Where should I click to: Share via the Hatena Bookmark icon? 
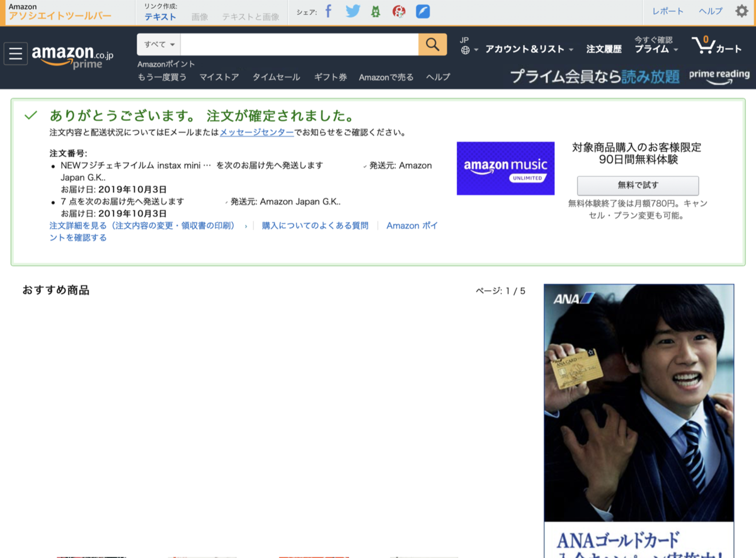[375, 11]
